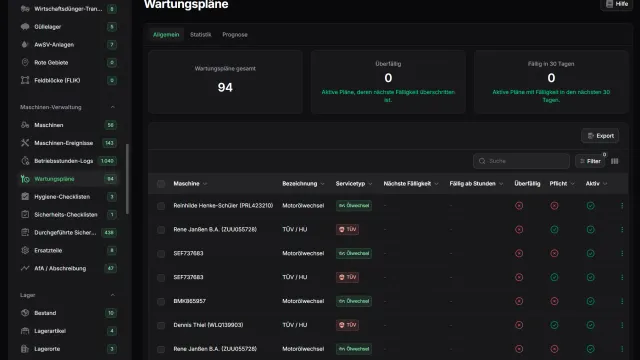Tick checkbox for SEF737683 TÜV / HU row
The width and height of the screenshot is (640, 360).
click(x=161, y=278)
